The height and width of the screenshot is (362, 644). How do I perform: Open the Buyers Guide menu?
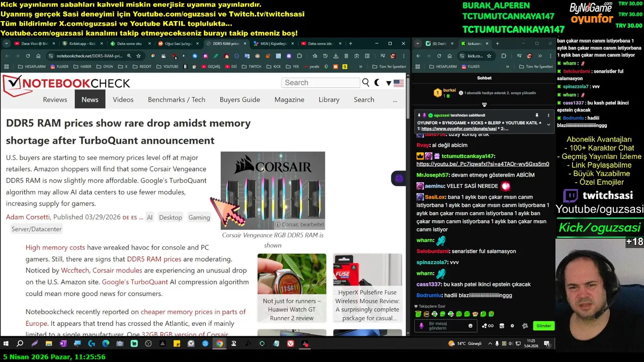tap(240, 100)
